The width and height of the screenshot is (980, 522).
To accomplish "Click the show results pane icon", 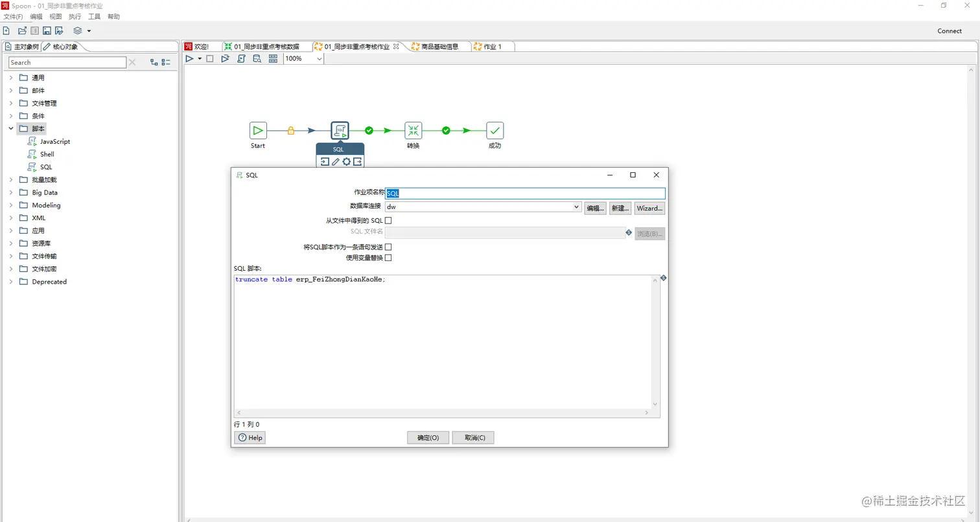I will click(x=273, y=58).
